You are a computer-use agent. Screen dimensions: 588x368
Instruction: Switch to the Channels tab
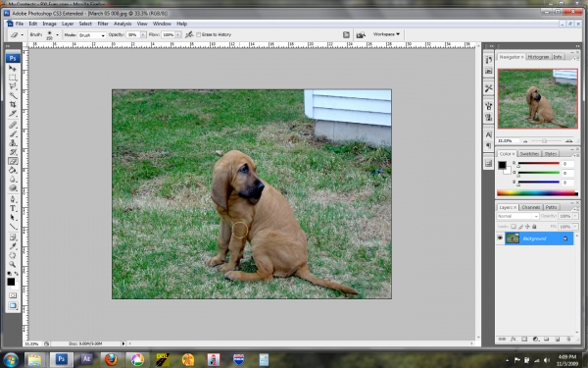(531, 207)
